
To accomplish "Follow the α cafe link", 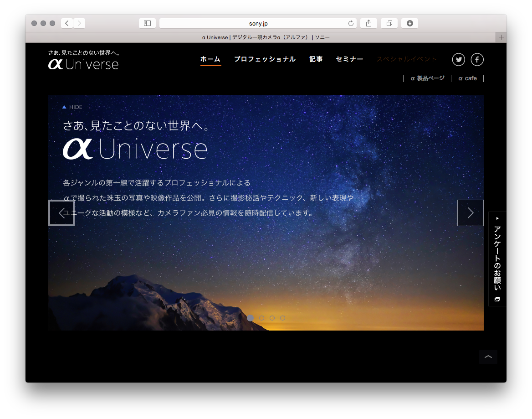I will point(467,78).
